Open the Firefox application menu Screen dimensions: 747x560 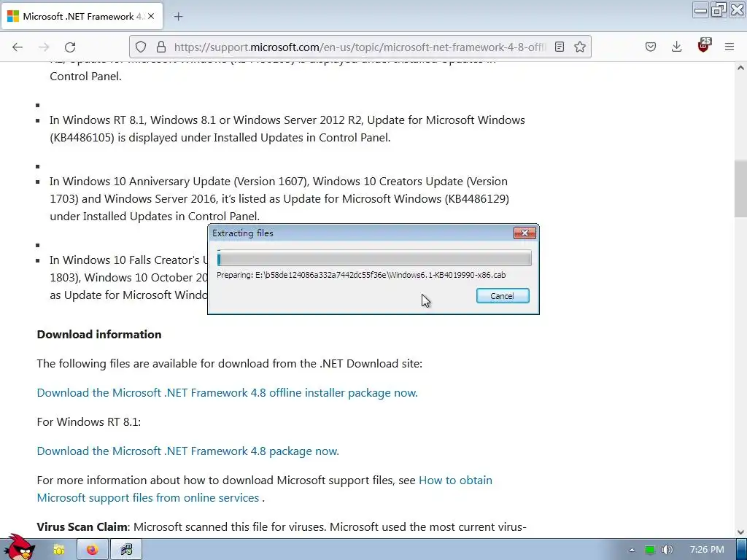point(729,47)
